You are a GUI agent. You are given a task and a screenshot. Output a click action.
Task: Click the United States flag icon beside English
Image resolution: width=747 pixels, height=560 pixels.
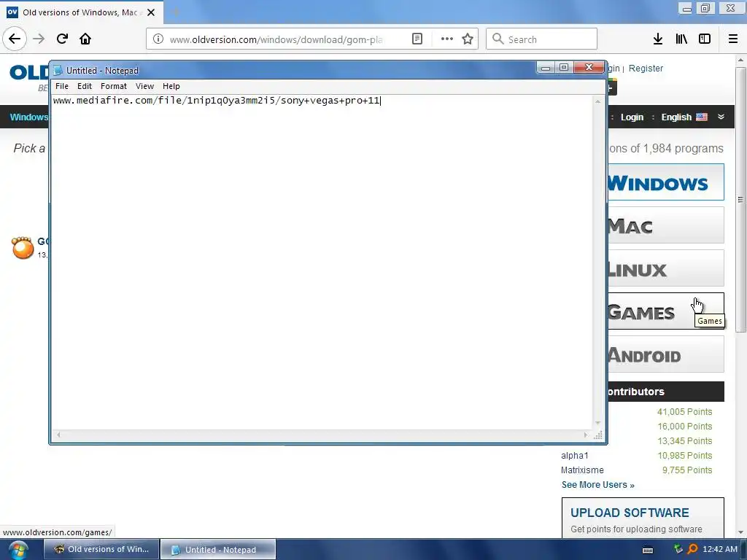point(702,117)
